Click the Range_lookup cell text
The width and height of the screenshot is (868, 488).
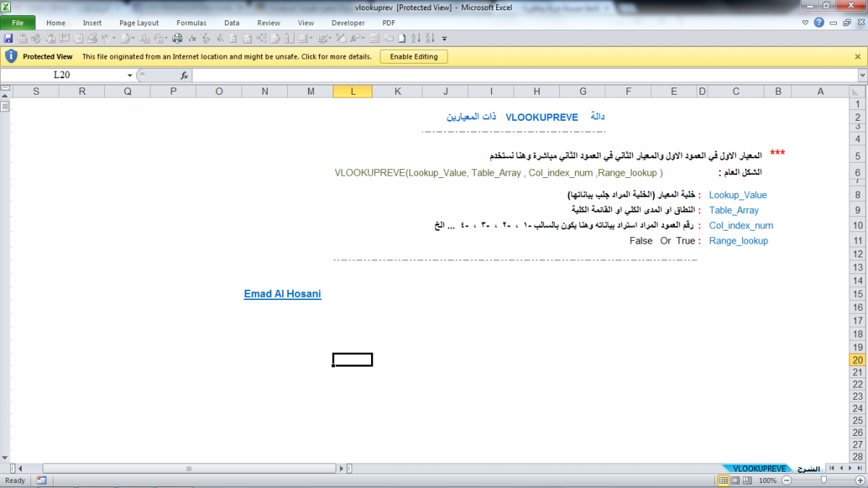click(x=739, y=241)
